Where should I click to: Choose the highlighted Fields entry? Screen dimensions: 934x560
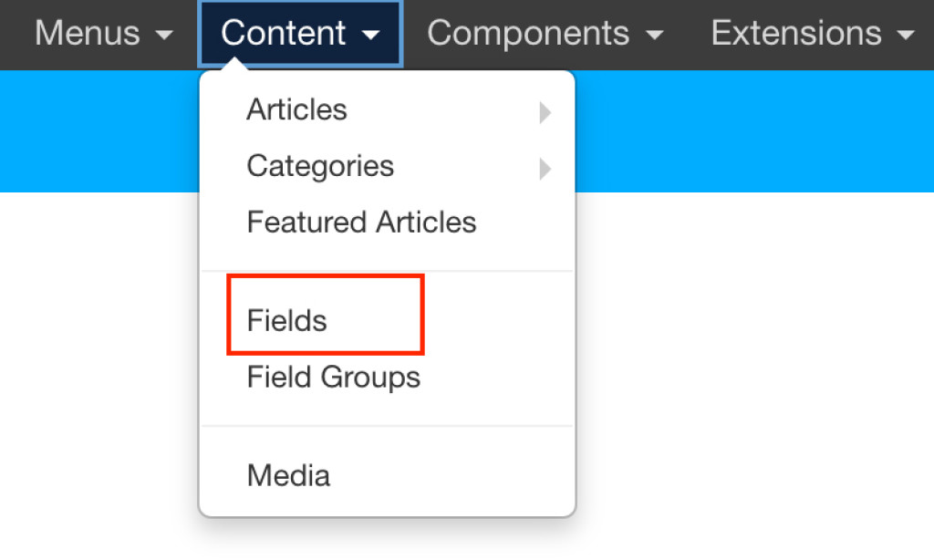tap(287, 321)
